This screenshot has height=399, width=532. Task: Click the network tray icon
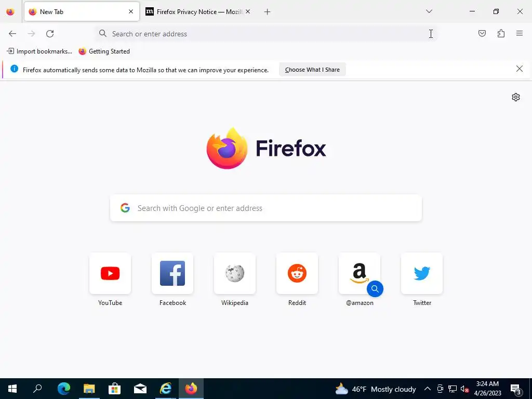coord(453,389)
